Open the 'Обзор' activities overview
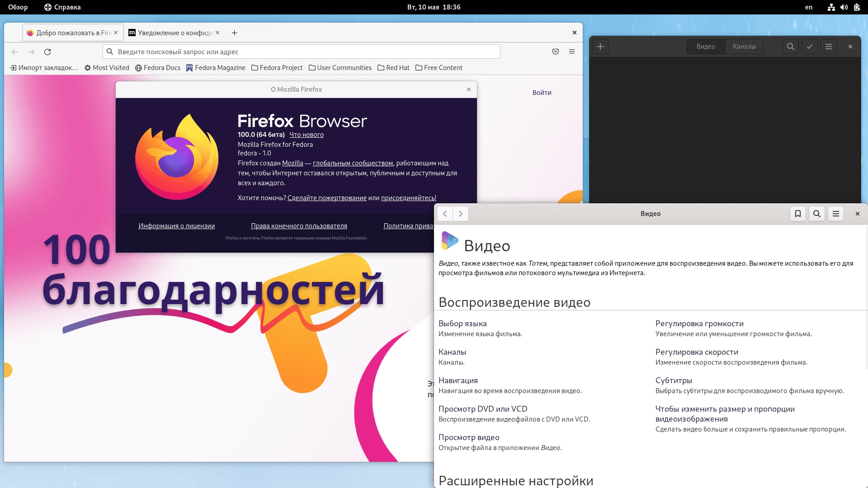This screenshot has height=488, width=868. coord(18,7)
